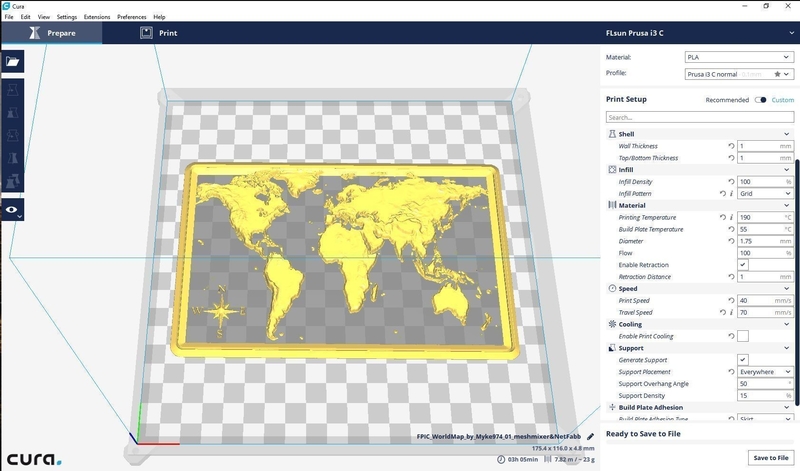
Task: Collapse the Shell settings section
Action: point(788,134)
